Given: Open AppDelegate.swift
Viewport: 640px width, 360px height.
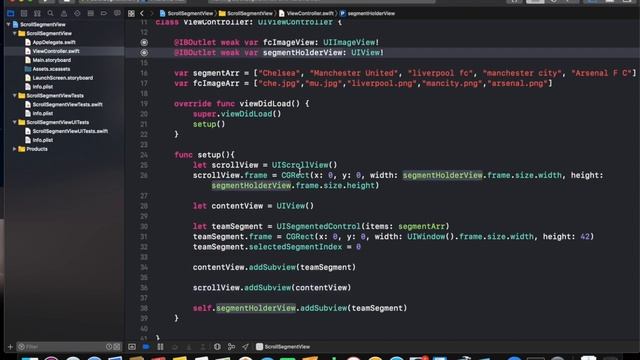Looking at the screenshot, I should [x=54, y=42].
